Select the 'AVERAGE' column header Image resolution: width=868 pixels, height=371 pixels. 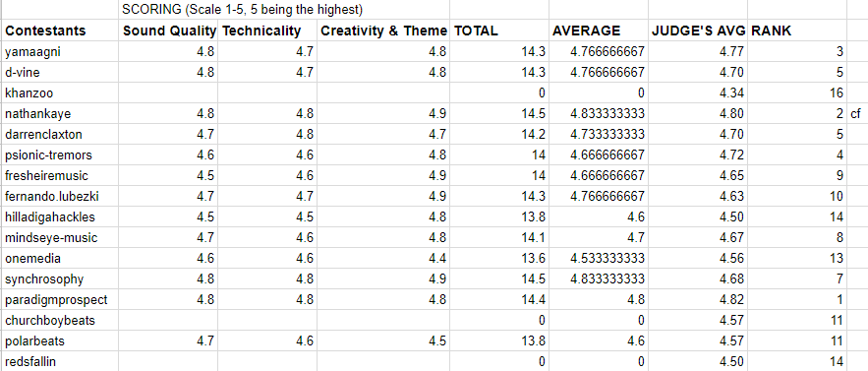(x=599, y=31)
